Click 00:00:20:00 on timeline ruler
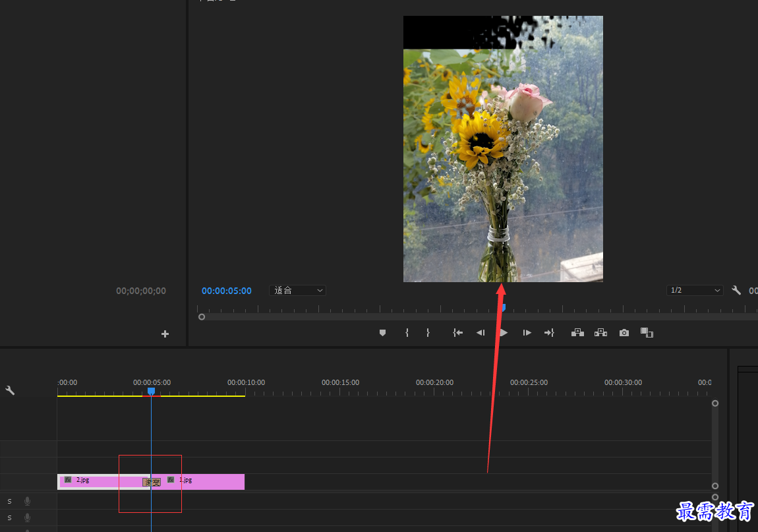Image resolution: width=758 pixels, height=532 pixels. (434, 382)
